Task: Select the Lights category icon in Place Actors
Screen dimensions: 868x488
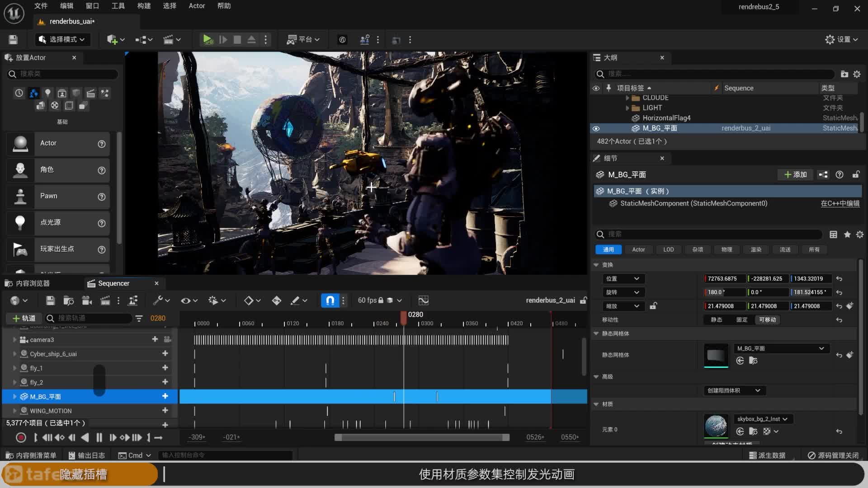Action: tap(47, 93)
